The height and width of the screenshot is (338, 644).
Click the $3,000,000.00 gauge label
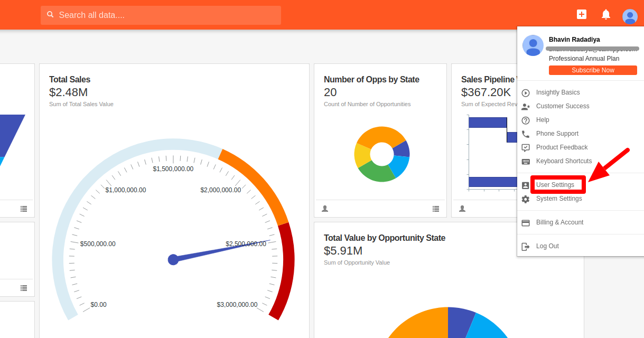click(x=237, y=305)
